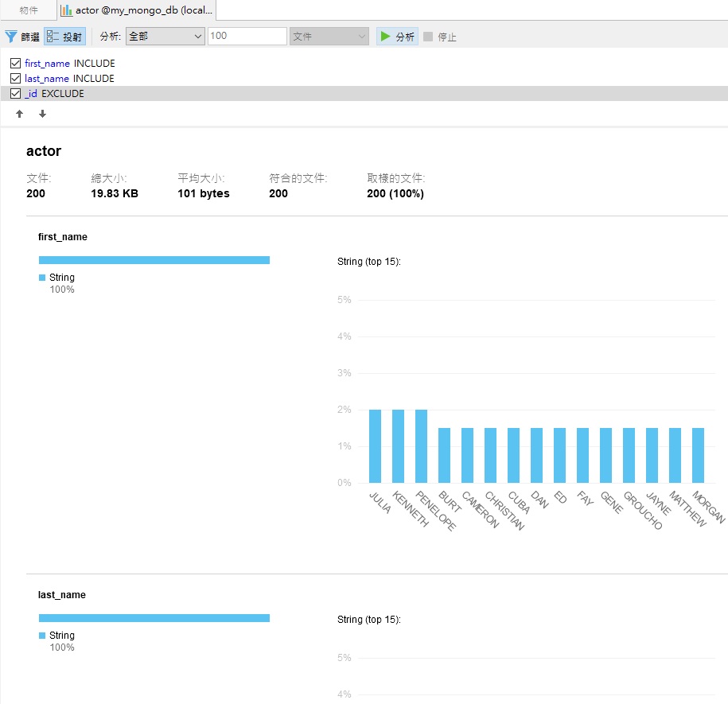The height and width of the screenshot is (704, 728).
Task: Uncheck the first_name INCLUDE checkbox
Action: pos(15,63)
